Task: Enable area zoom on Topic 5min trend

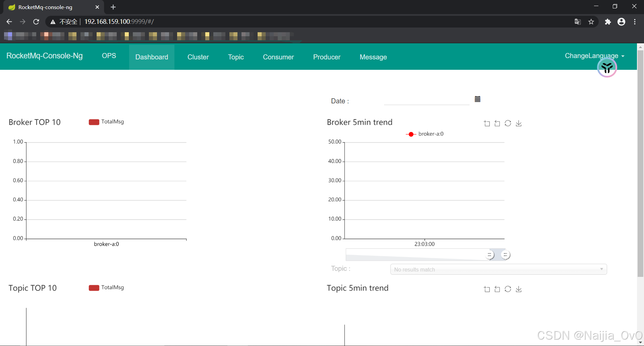Action: [487, 289]
